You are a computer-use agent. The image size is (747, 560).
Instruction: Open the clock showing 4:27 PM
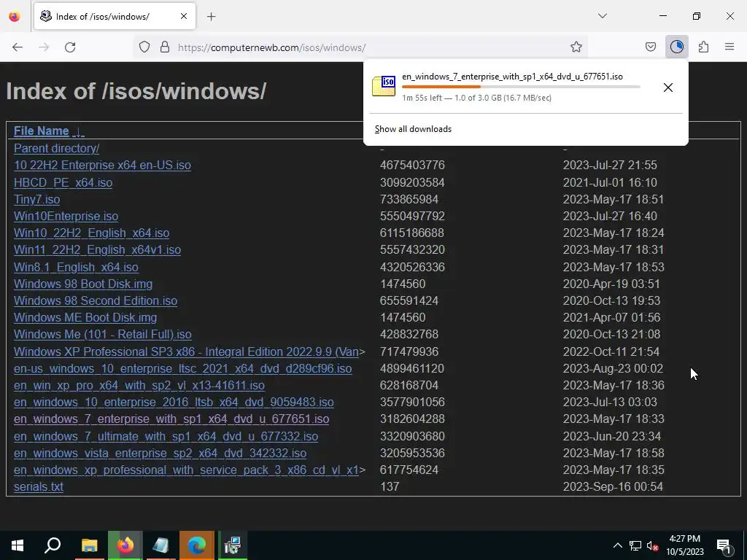pyautogui.click(x=684, y=545)
